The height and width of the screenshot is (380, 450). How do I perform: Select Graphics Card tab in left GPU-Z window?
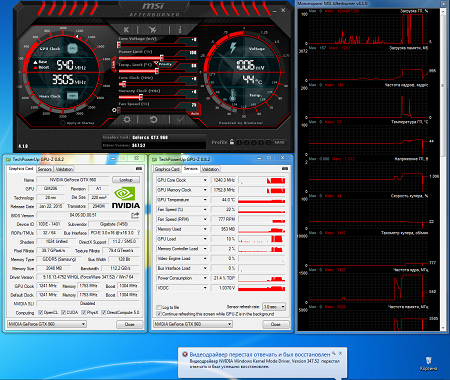tap(21, 168)
